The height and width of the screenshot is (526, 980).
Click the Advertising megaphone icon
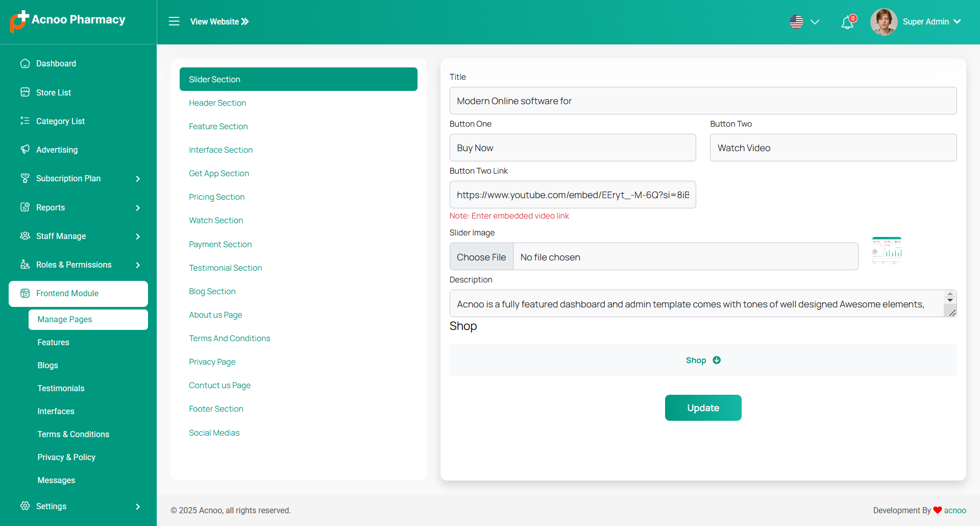tap(25, 150)
